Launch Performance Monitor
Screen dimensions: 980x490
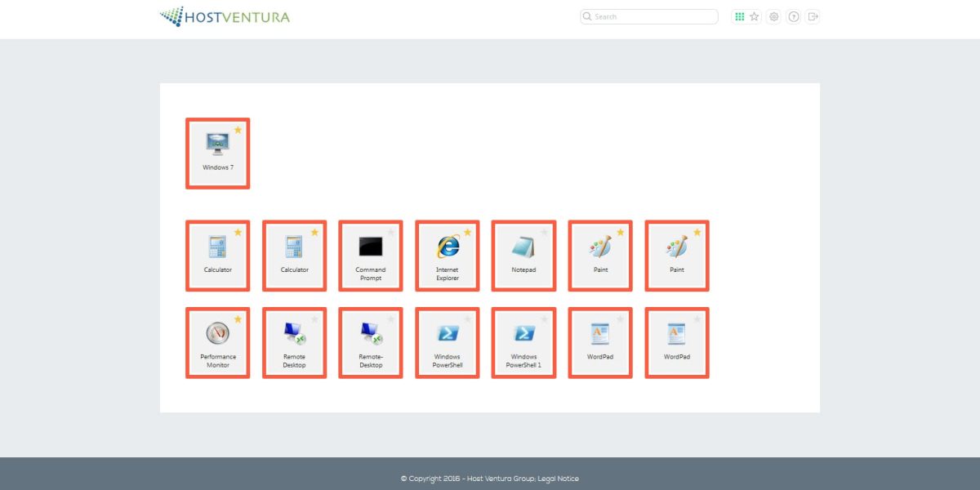point(217,342)
